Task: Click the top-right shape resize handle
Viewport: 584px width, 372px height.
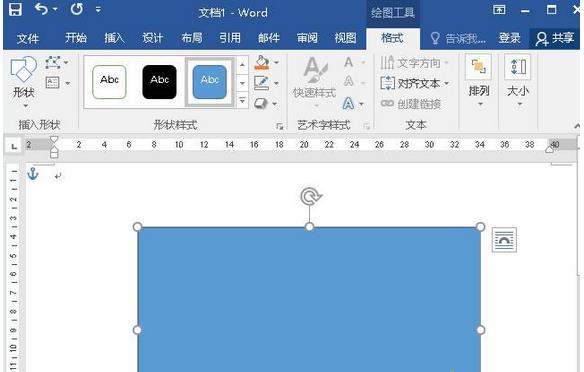Action: [x=480, y=227]
